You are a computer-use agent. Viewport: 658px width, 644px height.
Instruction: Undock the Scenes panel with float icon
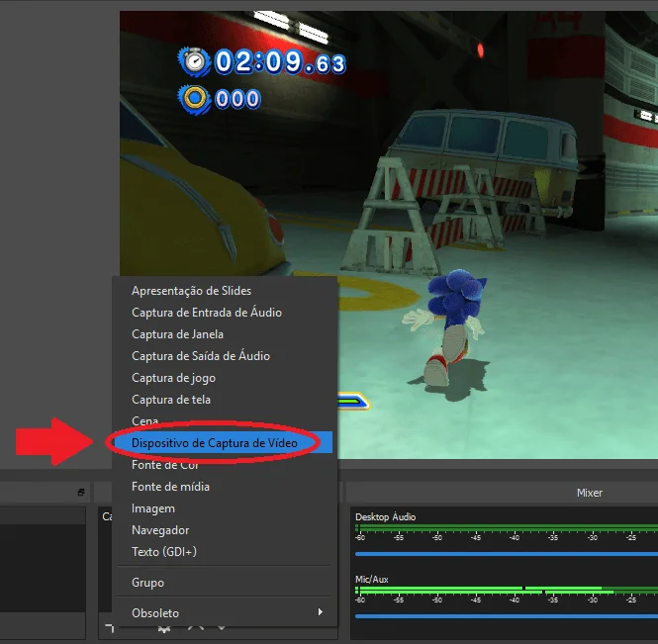(x=81, y=492)
